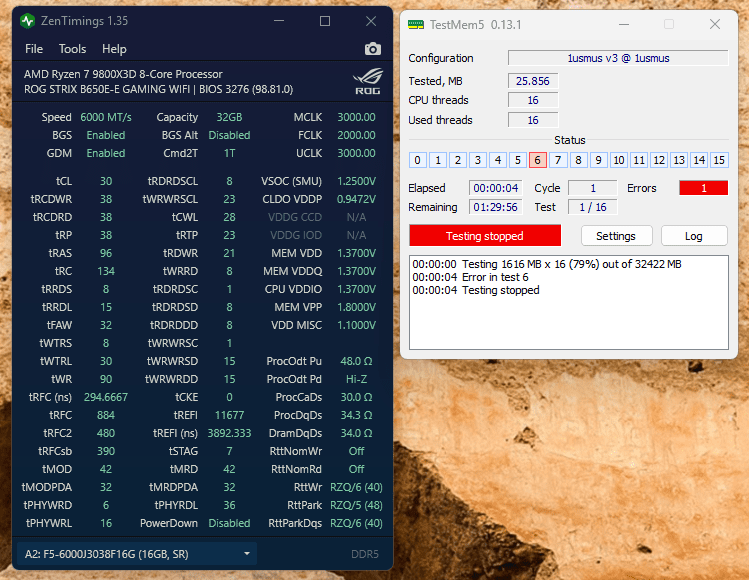Viewport: 749px width, 580px height.
Task: Select thread status box 5
Action: 518,160
